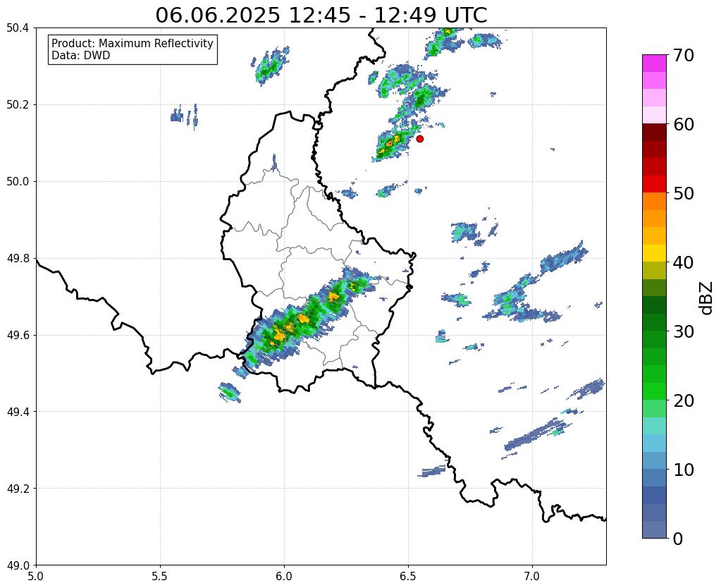The width and height of the screenshot is (721, 588).
Task: Click the colorbar tick label "30"
Action: [x=683, y=331]
